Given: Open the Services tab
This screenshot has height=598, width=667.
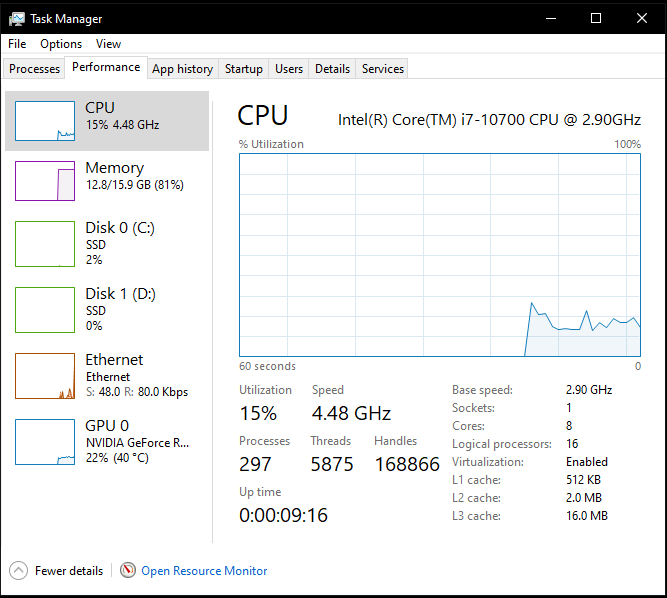Looking at the screenshot, I should click(x=383, y=69).
